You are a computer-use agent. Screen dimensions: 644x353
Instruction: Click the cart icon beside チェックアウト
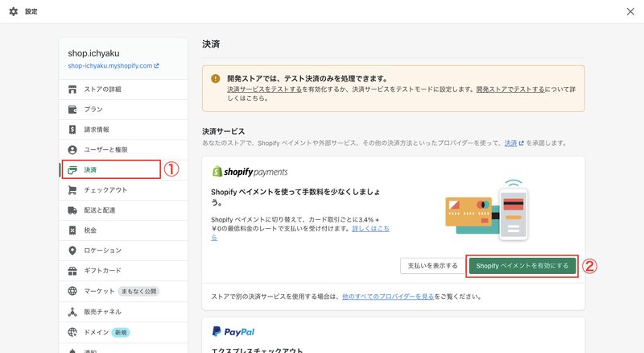[x=72, y=190]
